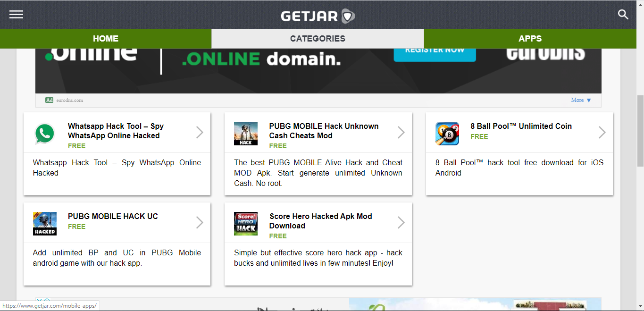Click description 'Add unlimited BP and UC'
The height and width of the screenshot is (311, 644).
click(x=117, y=258)
